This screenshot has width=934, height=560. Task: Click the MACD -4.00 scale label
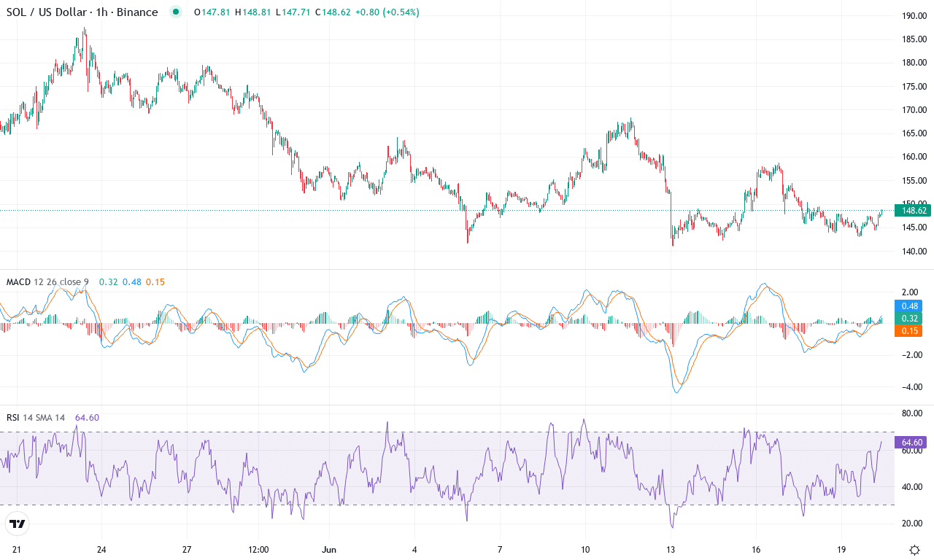click(912, 387)
